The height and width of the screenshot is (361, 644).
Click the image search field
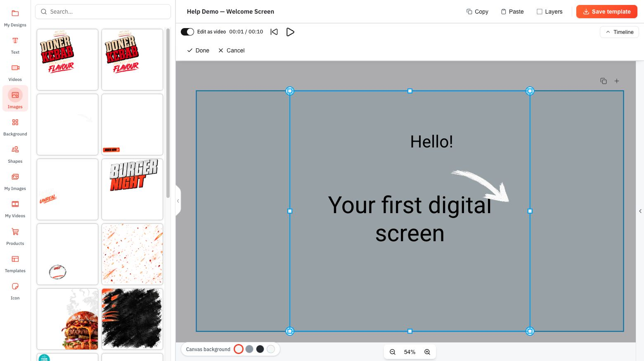pyautogui.click(x=103, y=12)
